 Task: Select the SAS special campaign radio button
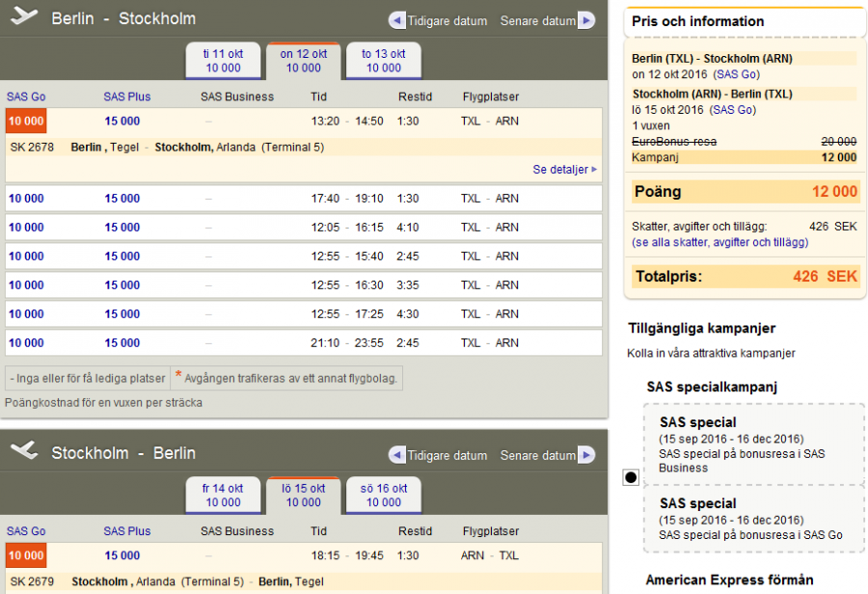(x=631, y=477)
